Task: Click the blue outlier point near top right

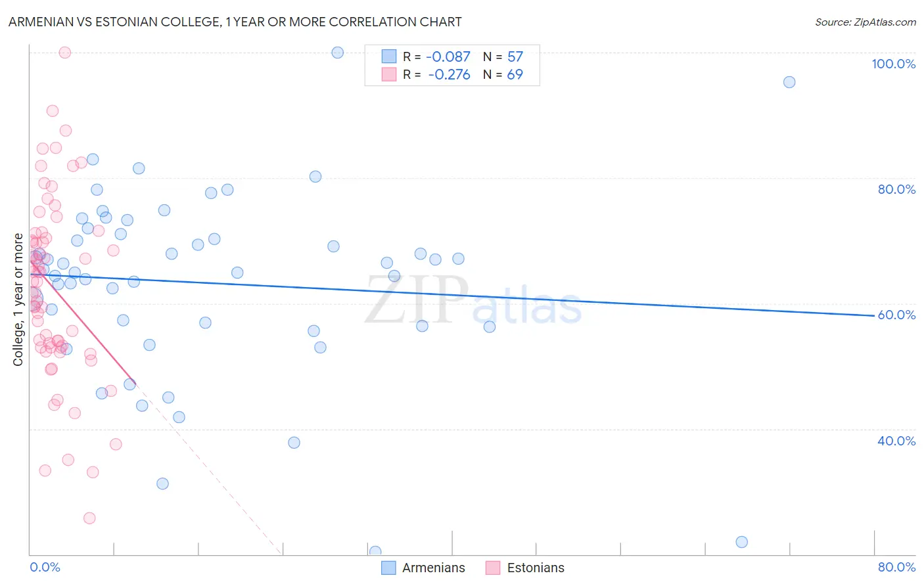Action: [x=789, y=82]
